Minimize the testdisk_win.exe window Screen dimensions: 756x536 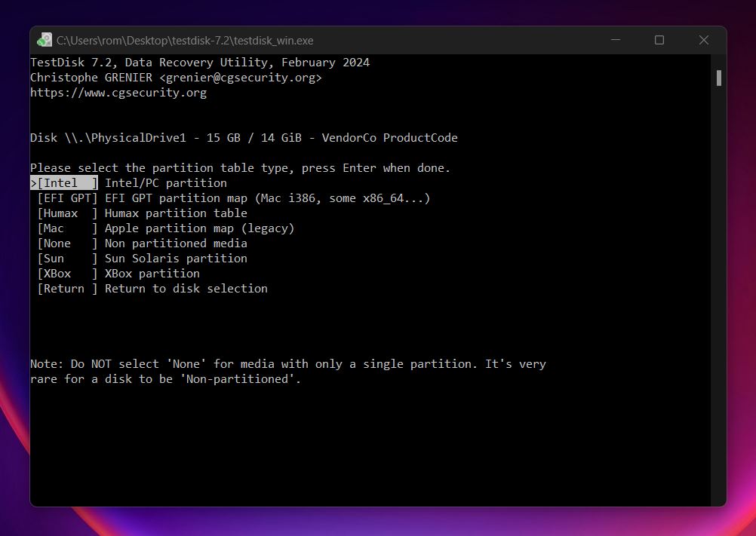click(616, 40)
